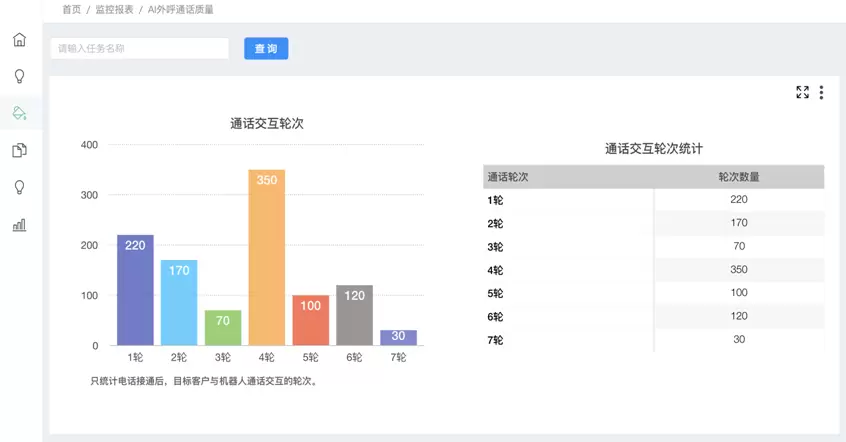The width and height of the screenshot is (846, 442).
Task: Click the home icon in the sidebar
Action: 19,40
